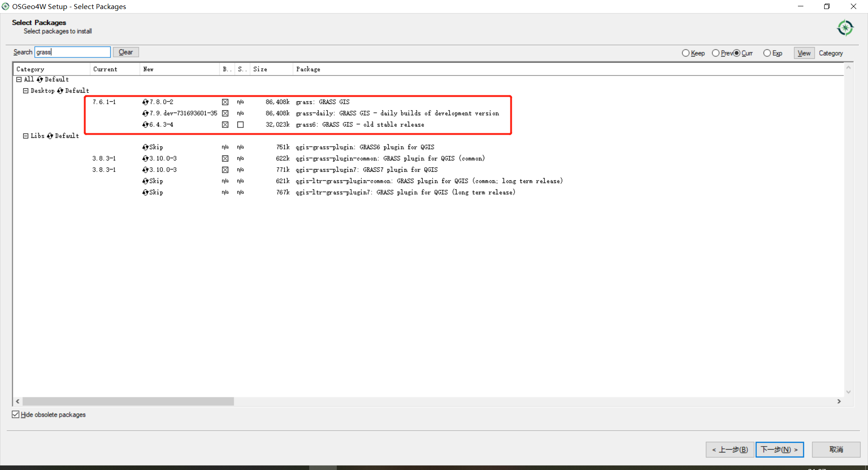
Task: Click the cycle icon beside Libs Default
Action: (x=50, y=136)
